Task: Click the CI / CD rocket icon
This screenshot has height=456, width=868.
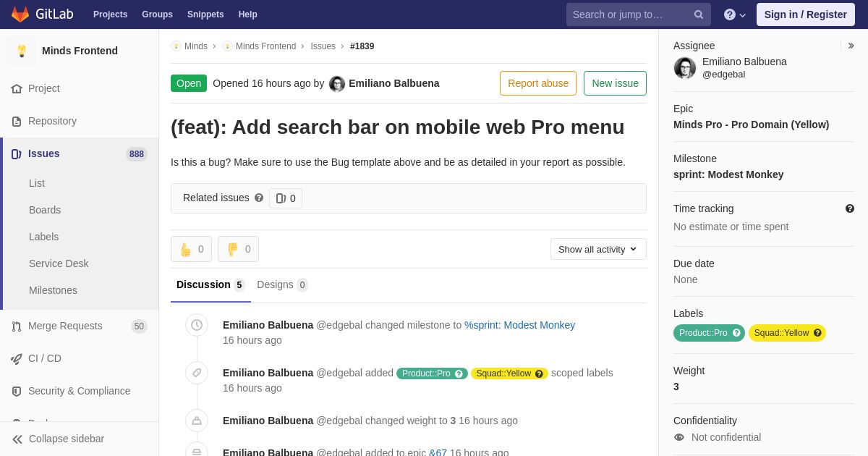Action: pos(17,358)
